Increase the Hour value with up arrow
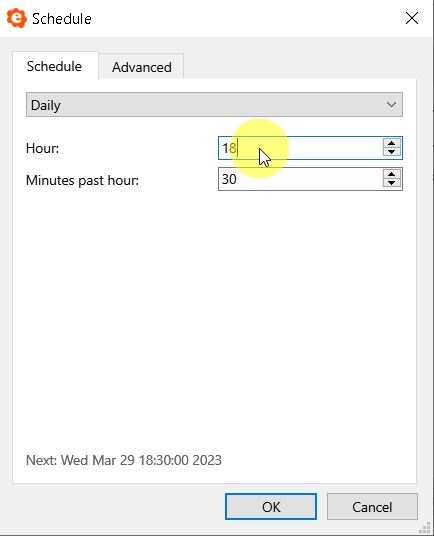Image resolution: width=434 pixels, height=536 pixels. 392,144
